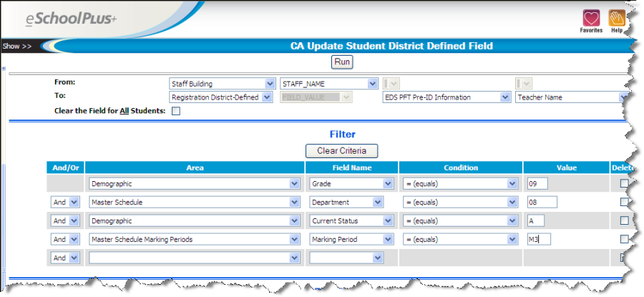Click the Value field containing M3
Screen dimensions: 644x297
(538, 239)
